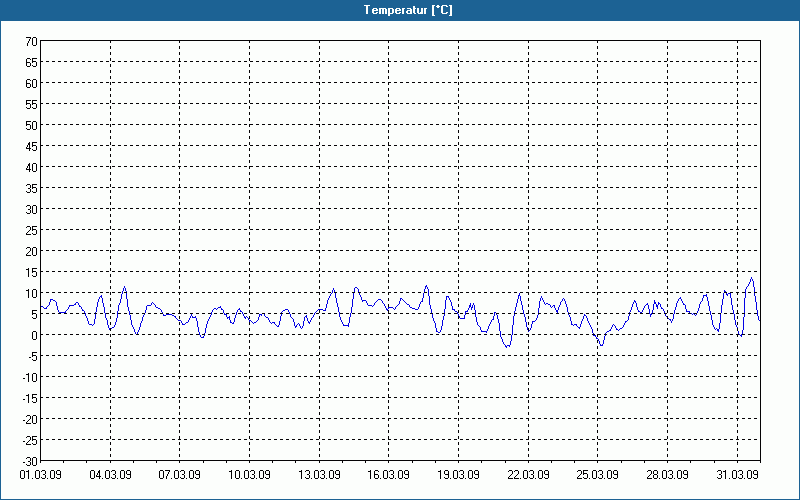Click the Temperatur [°C] chart title
The height and width of the screenshot is (500, 800).
pyautogui.click(x=408, y=10)
